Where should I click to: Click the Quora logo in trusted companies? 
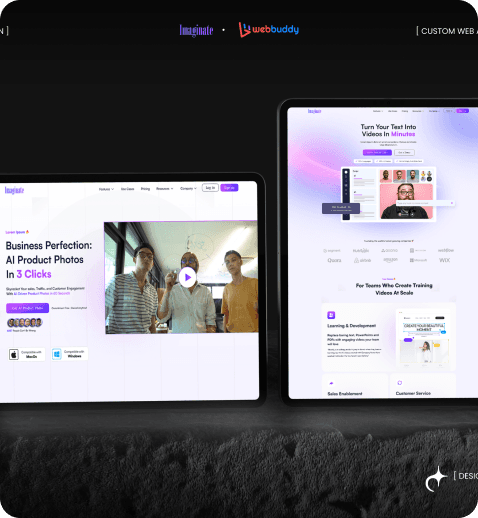pyautogui.click(x=334, y=260)
